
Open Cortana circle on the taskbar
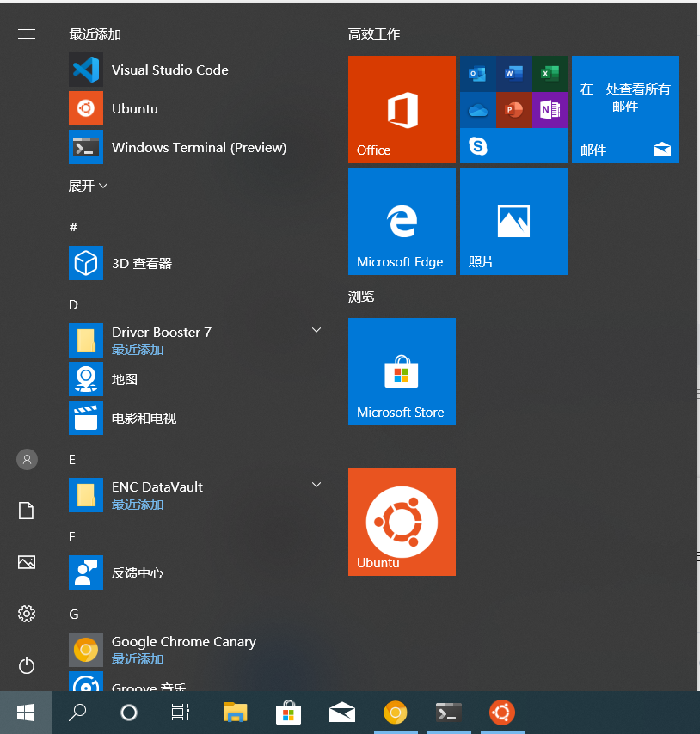[x=129, y=713]
